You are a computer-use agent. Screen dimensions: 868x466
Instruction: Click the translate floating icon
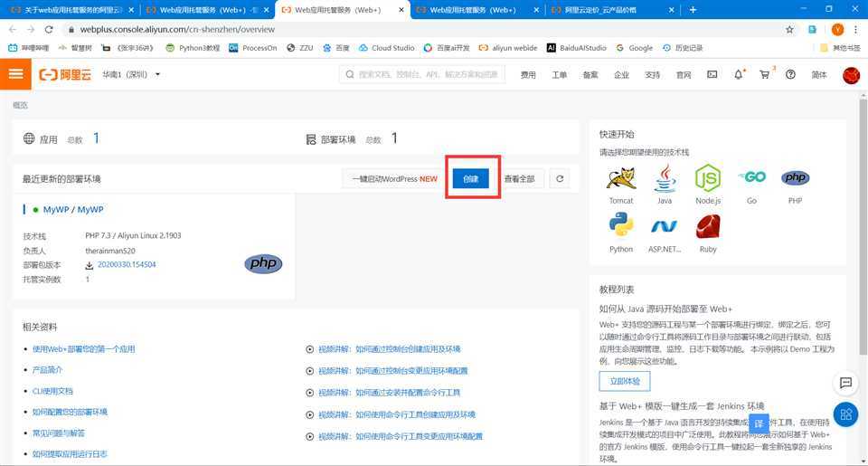click(759, 423)
